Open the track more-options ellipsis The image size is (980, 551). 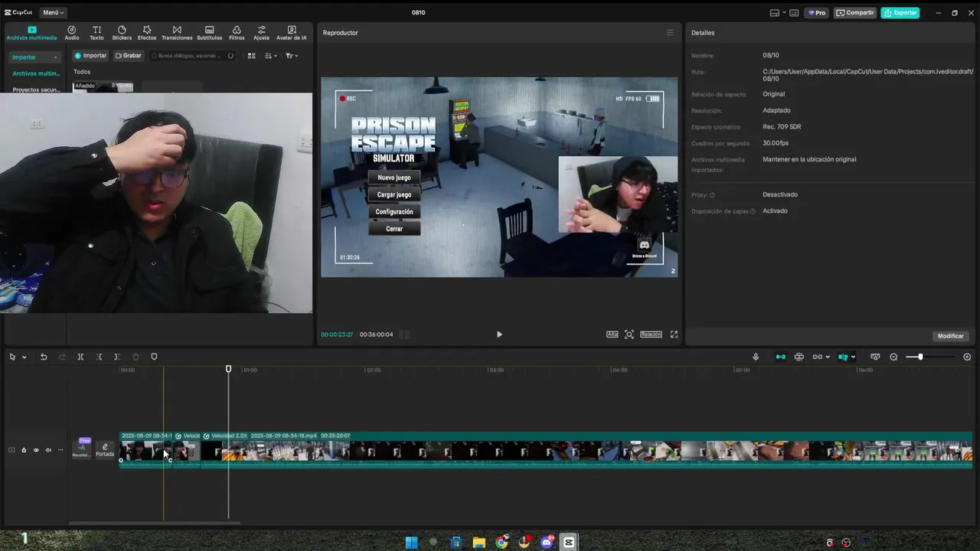pyautogui.click(x=60, y=450)
